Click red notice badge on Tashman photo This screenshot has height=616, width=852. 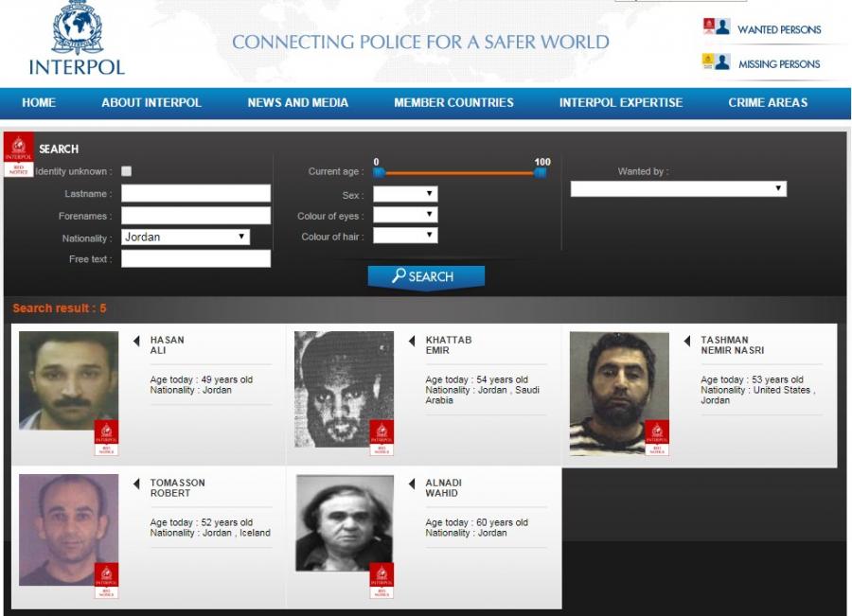pyautogui.click(x=657, y=437)
